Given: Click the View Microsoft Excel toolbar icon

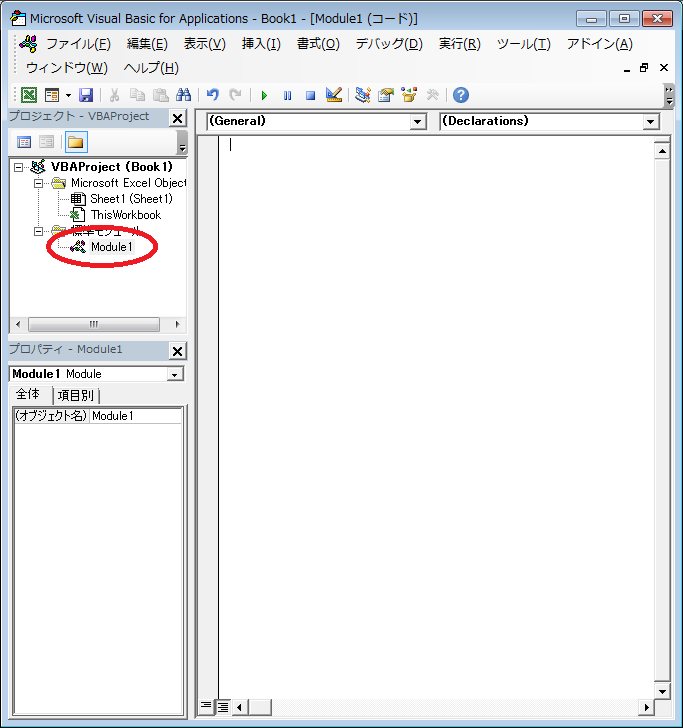Looking at the screenshot, I should click(29, 95).
